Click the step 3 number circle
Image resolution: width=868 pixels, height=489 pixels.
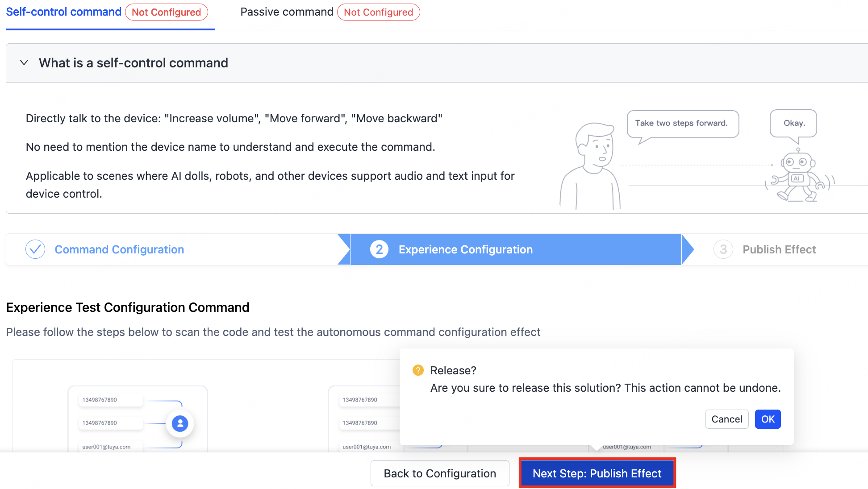[723, 249]
